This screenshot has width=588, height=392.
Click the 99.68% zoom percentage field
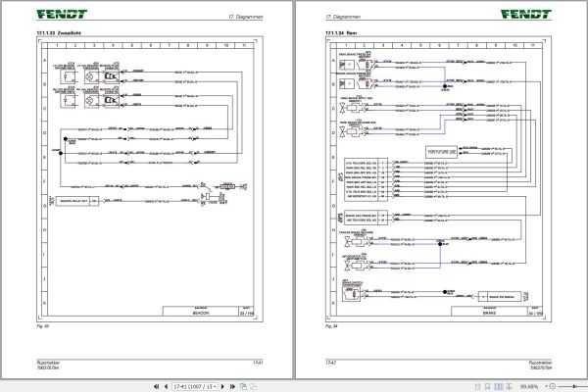[x=529, y=386]
